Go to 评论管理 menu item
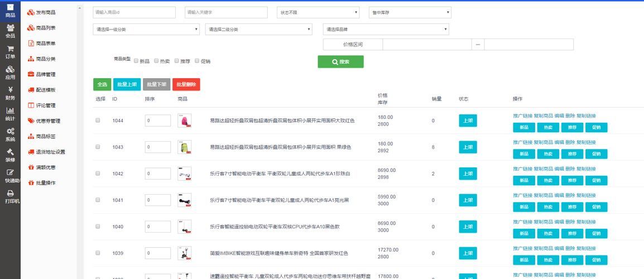 (x=46, y=105)
